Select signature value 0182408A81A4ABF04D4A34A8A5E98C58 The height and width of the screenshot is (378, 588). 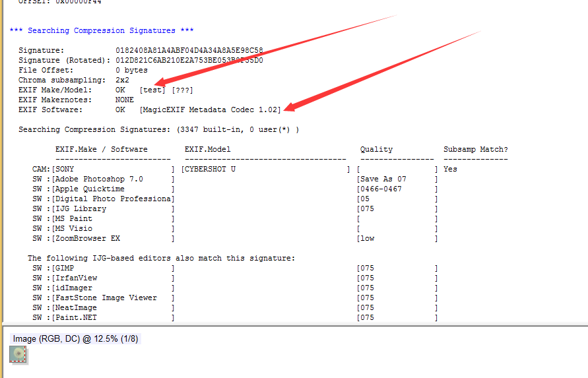189,50
